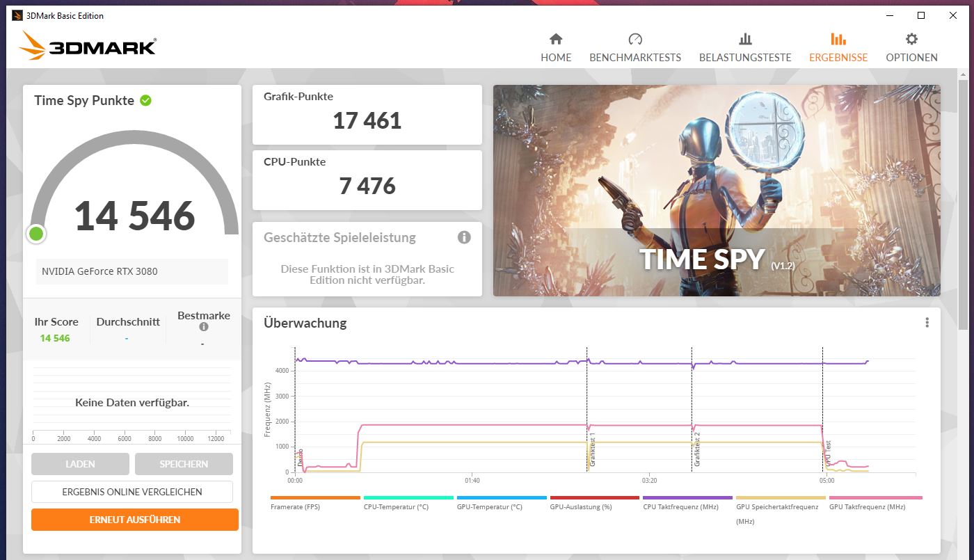Click the Time Spy hero image
Image resolution: width=974 pixels, height=560 pixels.
coord(717,191)
